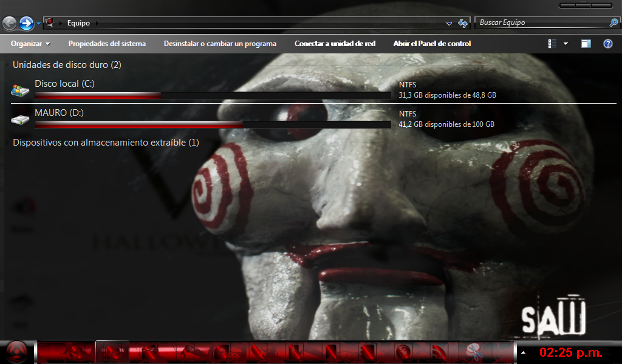This screenshot has width=622, height=364.
Task: Click the C: drive usage bar
Action: pos(213,95)
